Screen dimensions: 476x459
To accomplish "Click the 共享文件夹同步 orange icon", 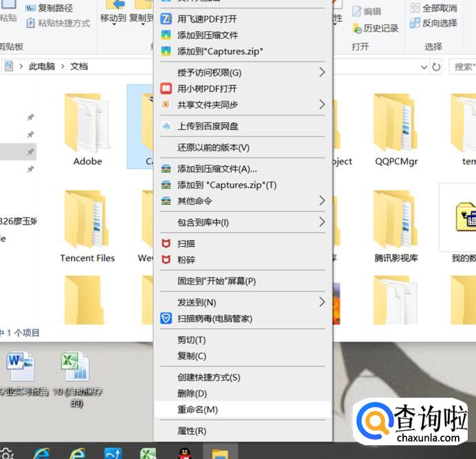I will 166,105.
